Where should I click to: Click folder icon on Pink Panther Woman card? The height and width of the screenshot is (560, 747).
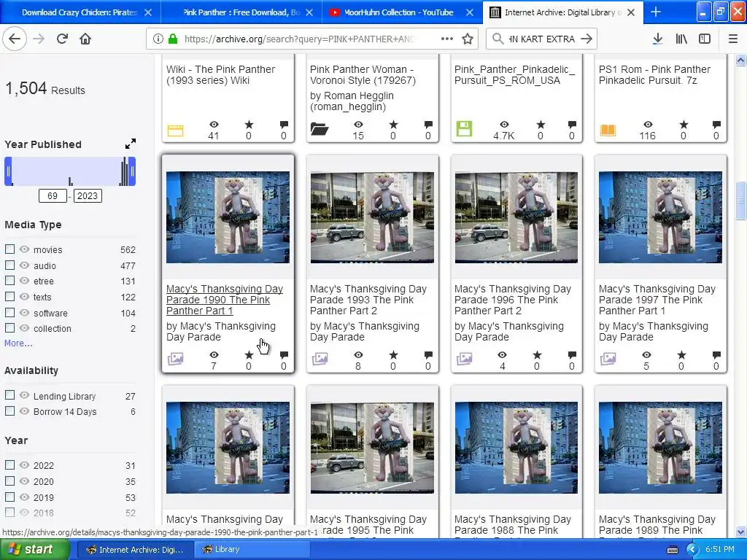click(x=320, y=129)
